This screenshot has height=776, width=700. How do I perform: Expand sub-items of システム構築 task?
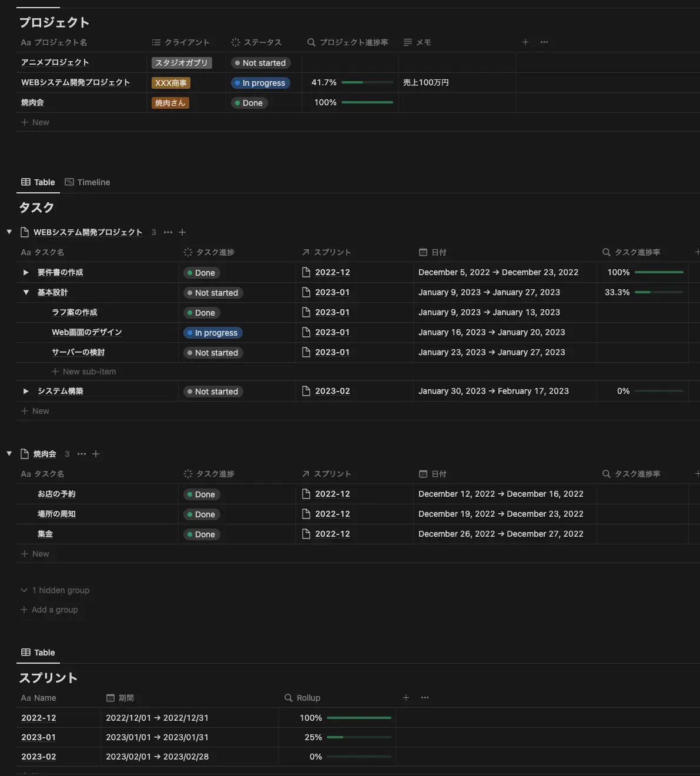tap(26, 392)
